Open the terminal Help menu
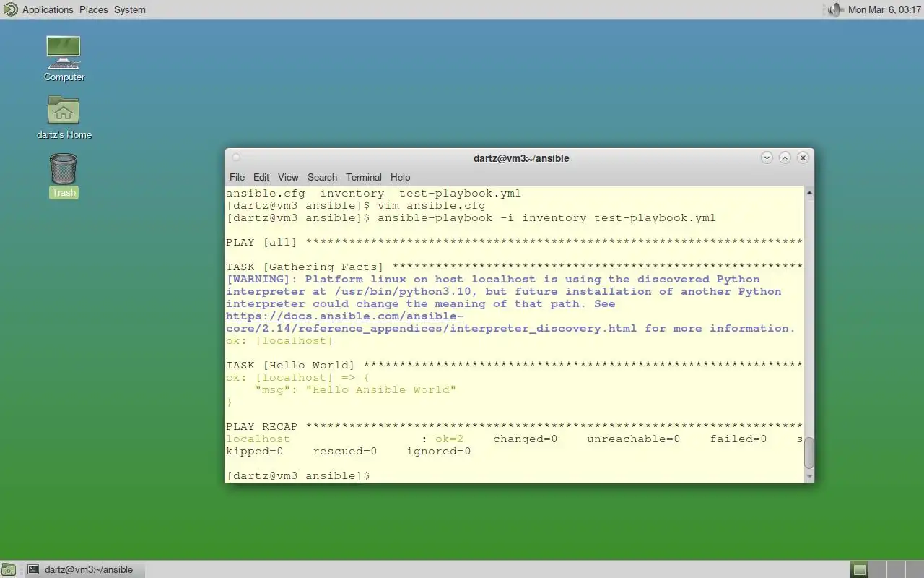Image resolution: width=924 pixels, height=578 pixels. coord(400,177)
